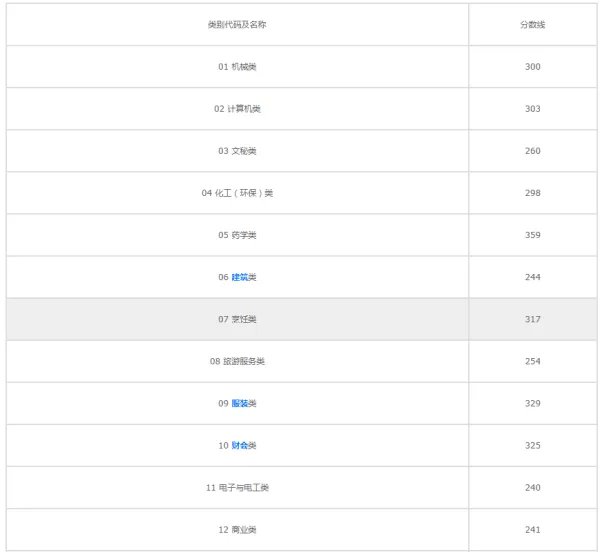Viewport: 600px width, 552px height.
Task: Click the 12 商业类 category cell
Action: click(x=237, y=529)
